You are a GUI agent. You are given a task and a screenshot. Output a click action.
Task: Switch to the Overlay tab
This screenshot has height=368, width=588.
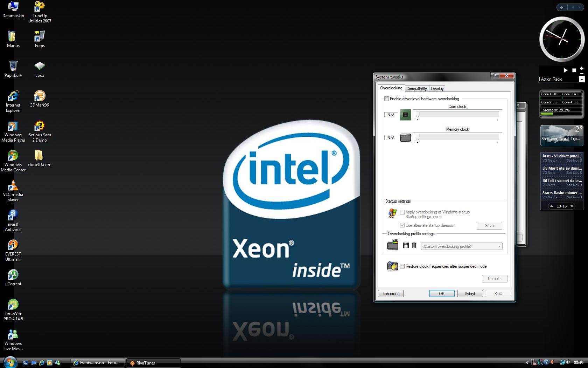tap(437, 89)
